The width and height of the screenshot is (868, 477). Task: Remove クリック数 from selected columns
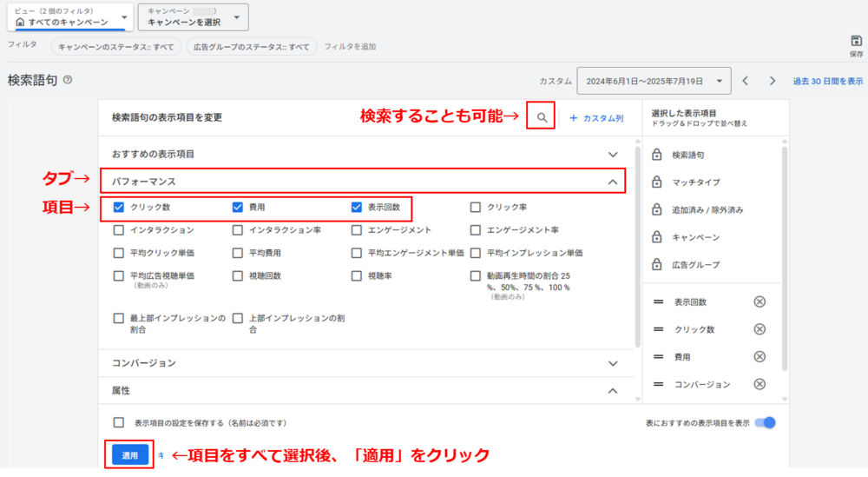759,329
